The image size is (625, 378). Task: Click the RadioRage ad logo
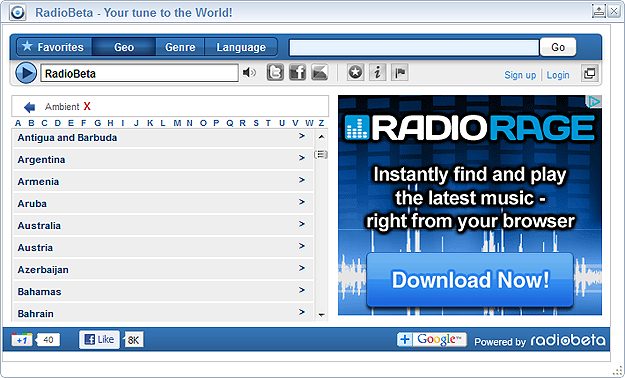(x=470, y=128)
